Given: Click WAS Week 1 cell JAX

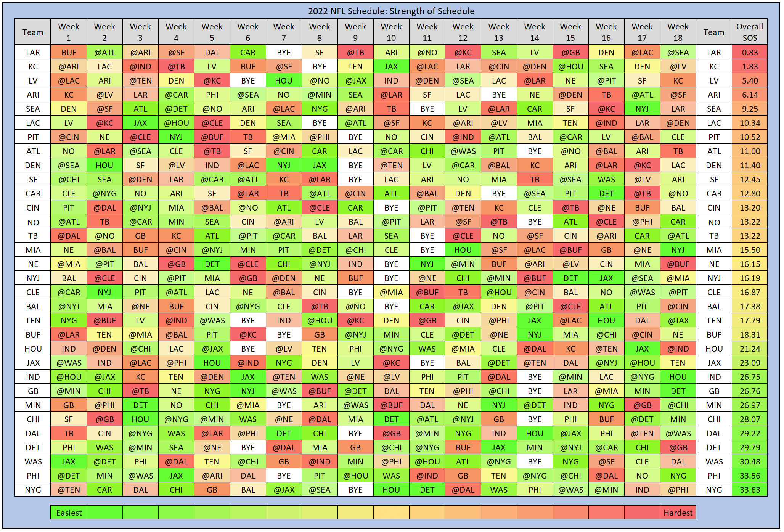Looking at the screenshot, I should pos(69,461).
